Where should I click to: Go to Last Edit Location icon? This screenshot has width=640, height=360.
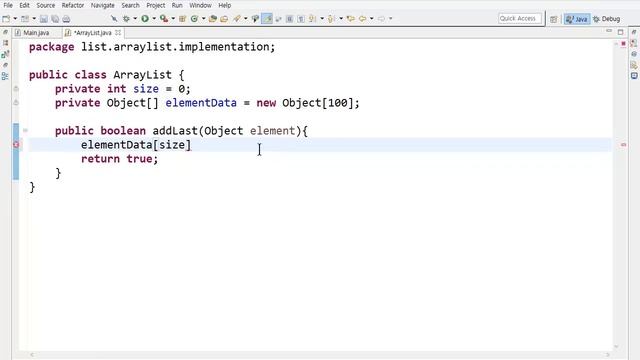(350, 19)
